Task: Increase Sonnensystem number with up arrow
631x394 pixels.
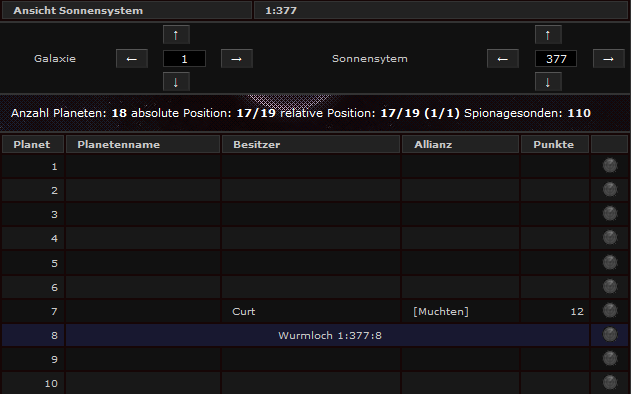Action: click(x=548, y=35)
